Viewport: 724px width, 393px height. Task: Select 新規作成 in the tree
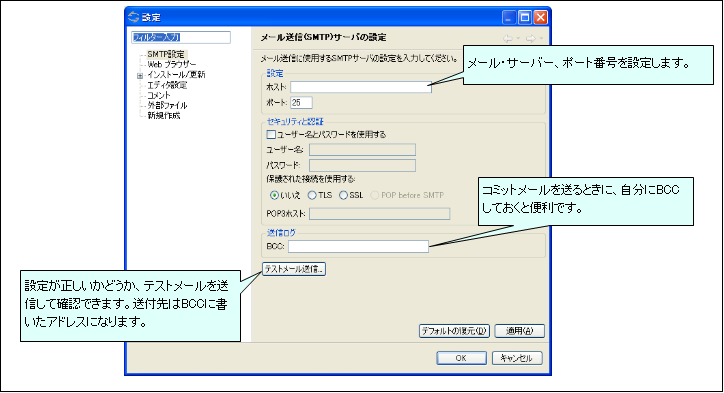(163, 115)
